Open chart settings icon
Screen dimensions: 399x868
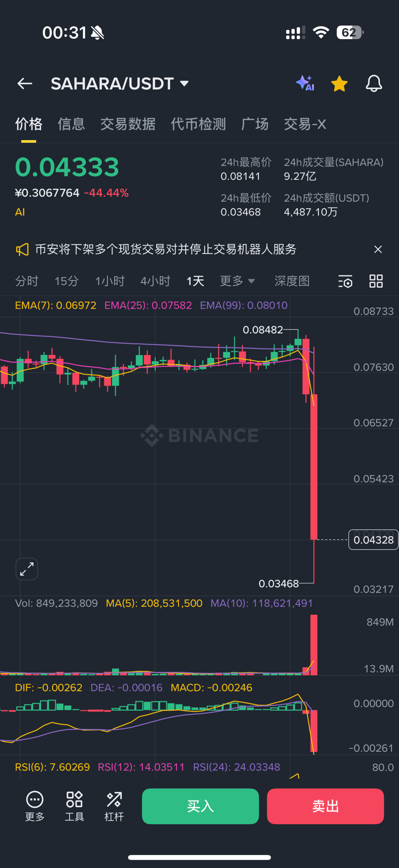(x=345, y=281)
